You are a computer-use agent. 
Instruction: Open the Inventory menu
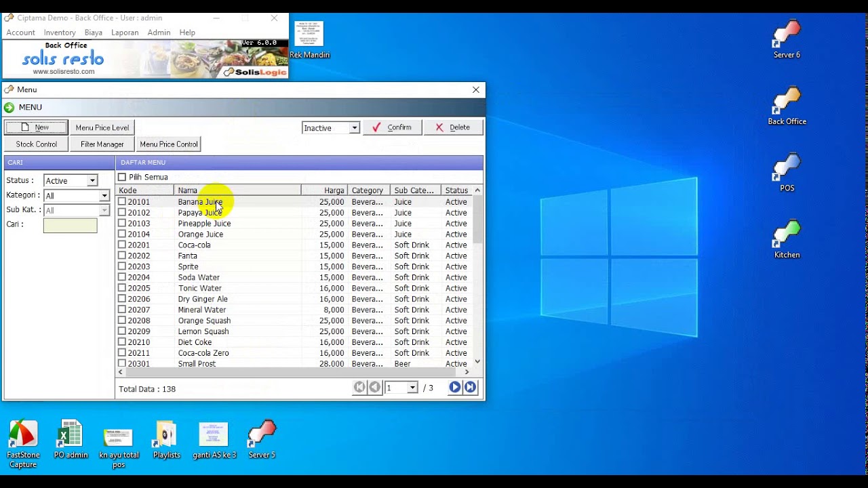(60, 33)
